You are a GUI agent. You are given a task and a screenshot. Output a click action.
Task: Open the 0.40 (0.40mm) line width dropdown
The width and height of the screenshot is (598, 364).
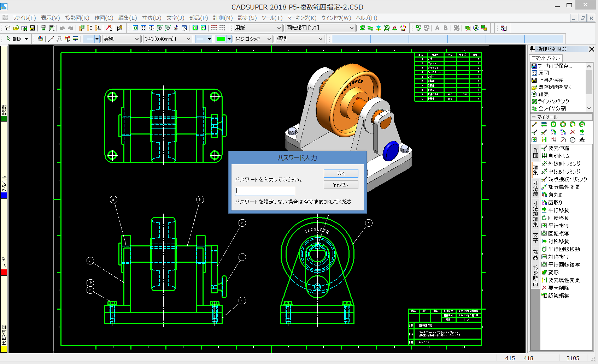(168, 39)
